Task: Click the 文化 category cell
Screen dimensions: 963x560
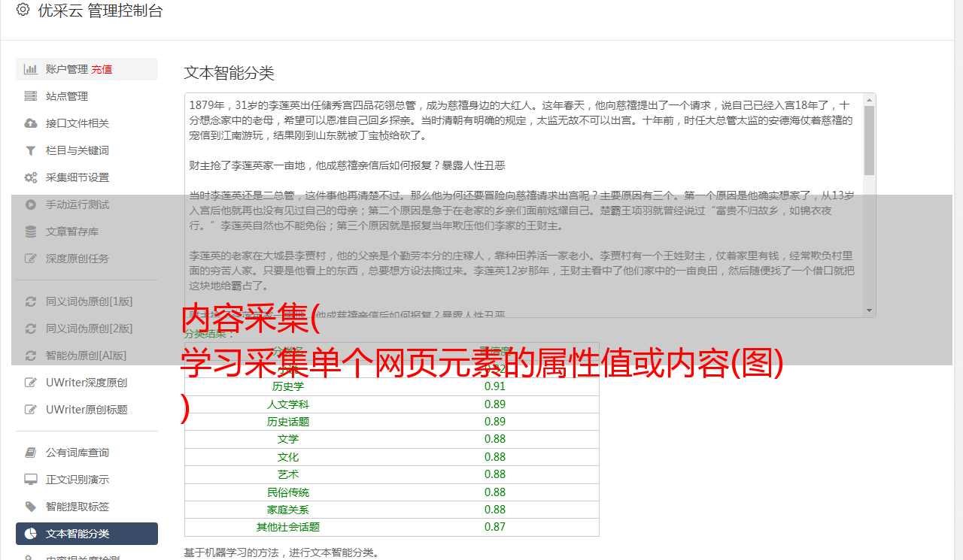Action: [x=288, y=457]
